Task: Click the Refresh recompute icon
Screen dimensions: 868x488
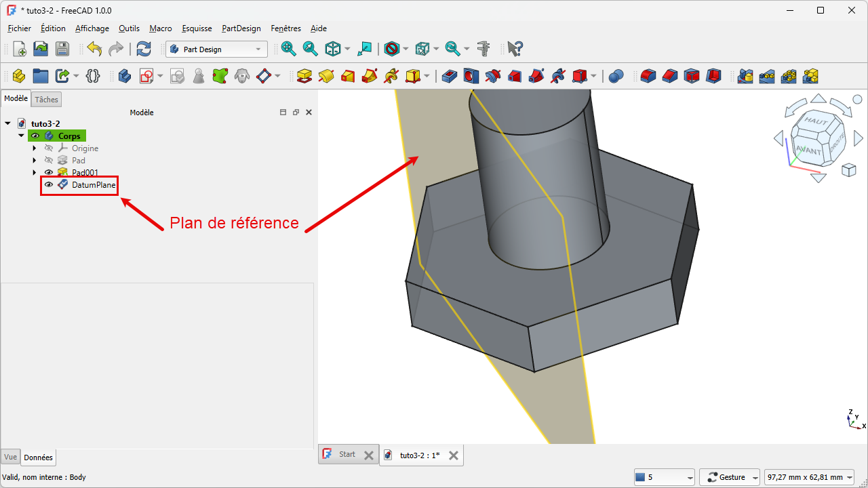Action: click(144, 49)
